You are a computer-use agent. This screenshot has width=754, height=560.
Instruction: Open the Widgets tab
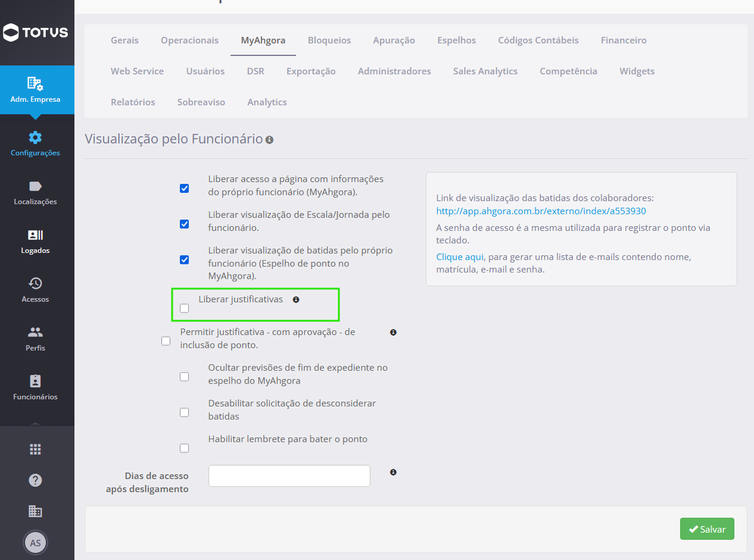pyautogui.click(x=637, y=71)
